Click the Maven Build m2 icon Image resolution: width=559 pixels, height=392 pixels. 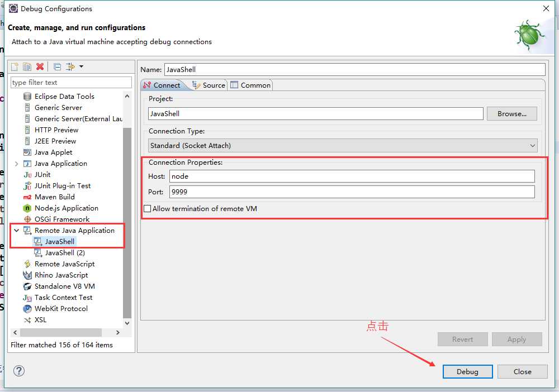(x=27, y=197)
